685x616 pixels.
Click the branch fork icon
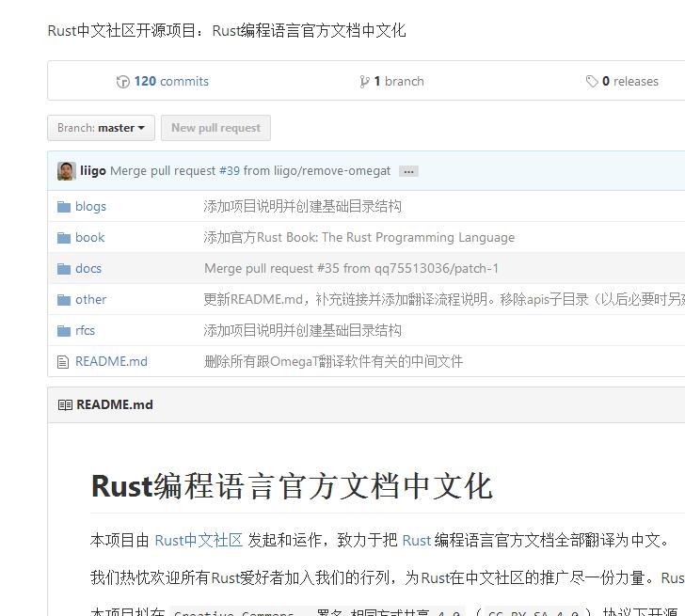coord(364,82)
